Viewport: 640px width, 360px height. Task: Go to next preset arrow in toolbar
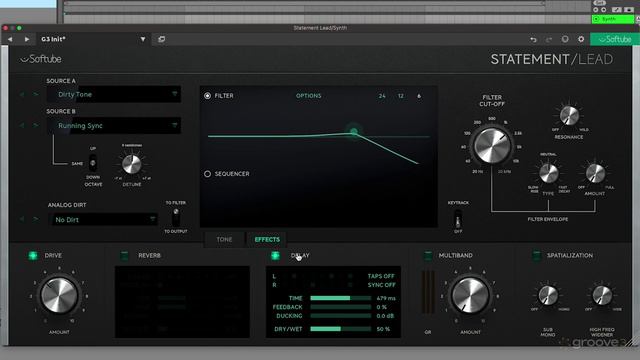point(27,39)
